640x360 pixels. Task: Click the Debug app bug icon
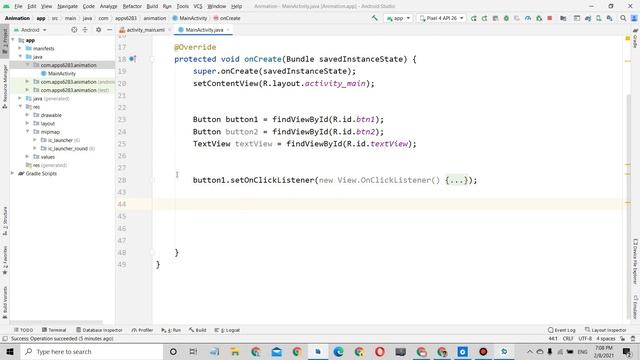tap(506, 18)
